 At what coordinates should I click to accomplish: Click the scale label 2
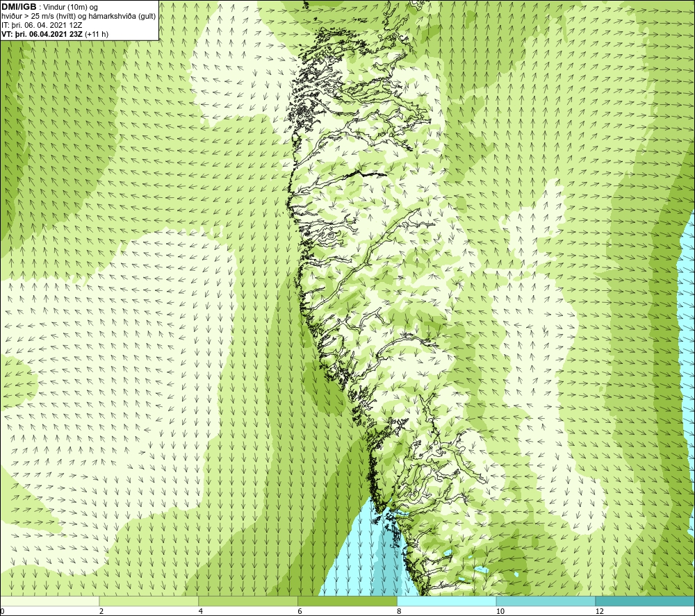(x=101, y=612)
